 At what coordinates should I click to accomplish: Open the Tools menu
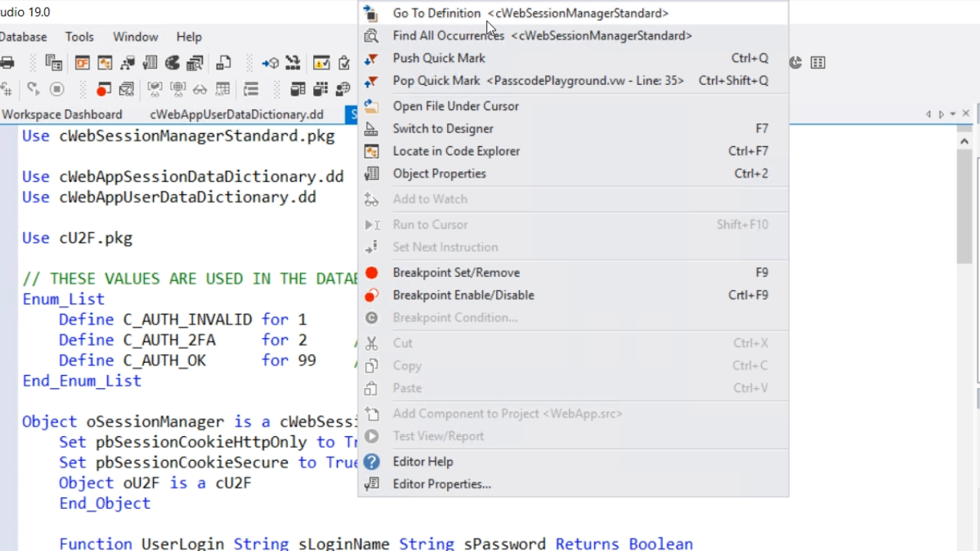coord(80,37)
